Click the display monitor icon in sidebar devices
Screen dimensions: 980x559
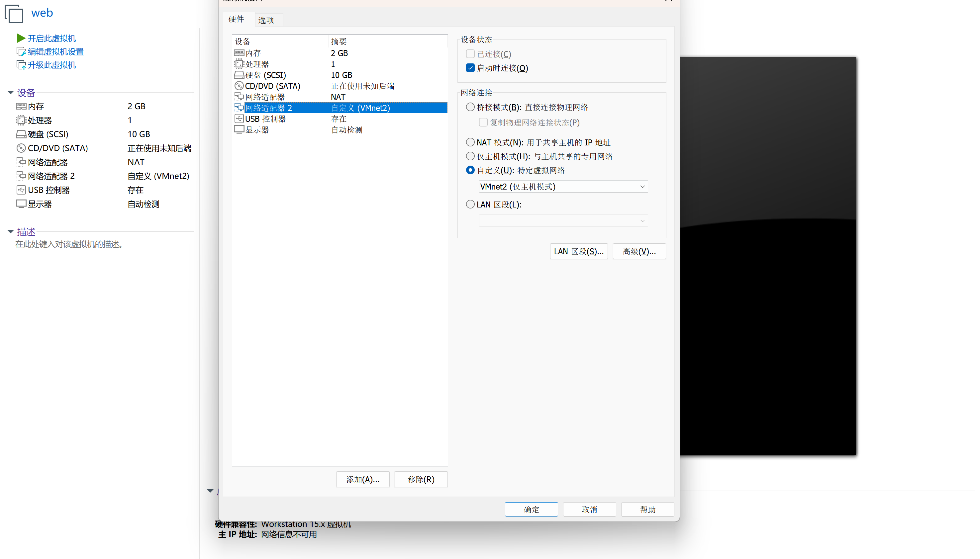[x=21, y=204]
